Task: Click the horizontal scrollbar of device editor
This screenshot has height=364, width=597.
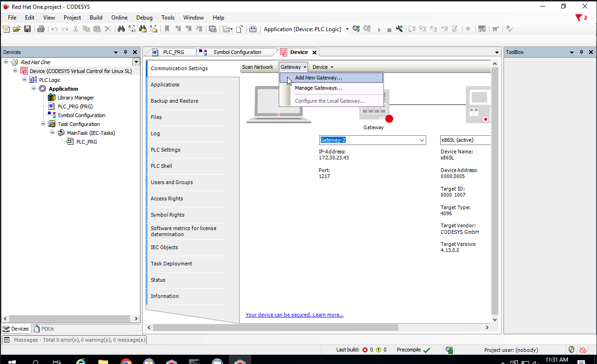Action: (x=275, y=327)
